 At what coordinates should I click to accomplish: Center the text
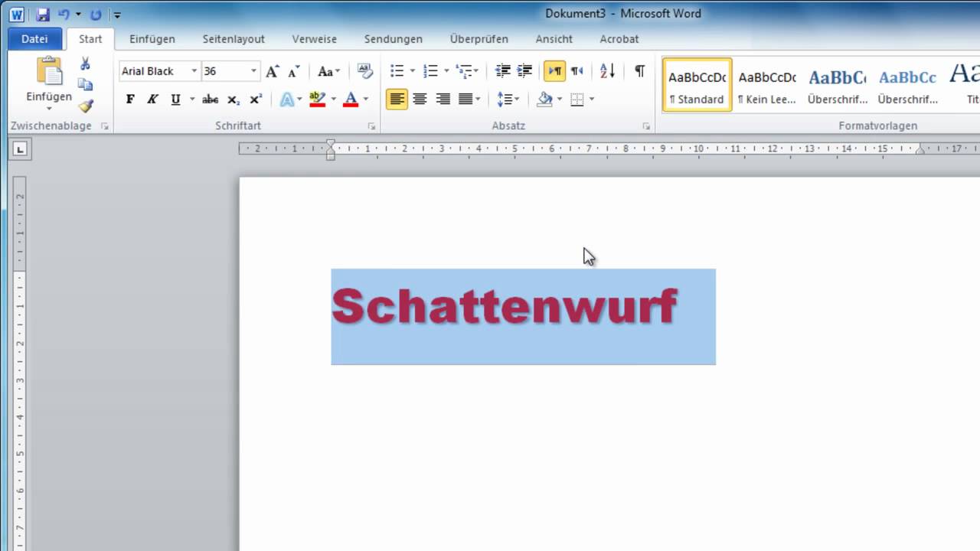(420, 99)
